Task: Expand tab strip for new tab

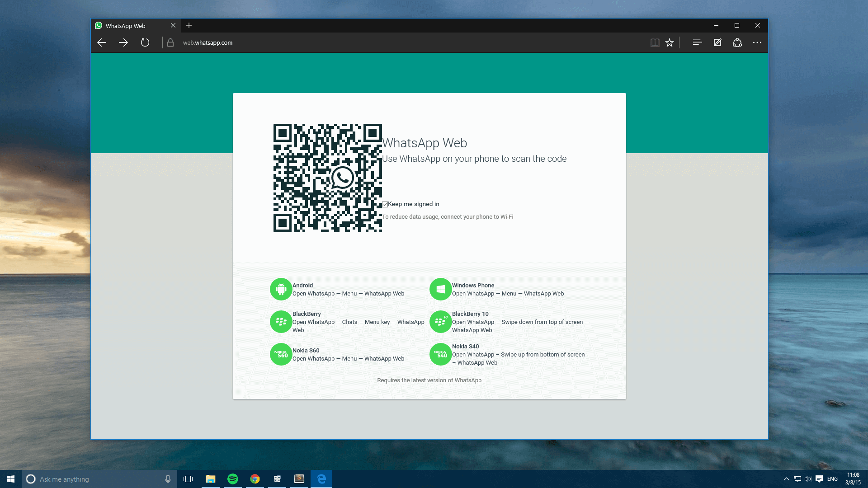Action: [x=189, y=25]
